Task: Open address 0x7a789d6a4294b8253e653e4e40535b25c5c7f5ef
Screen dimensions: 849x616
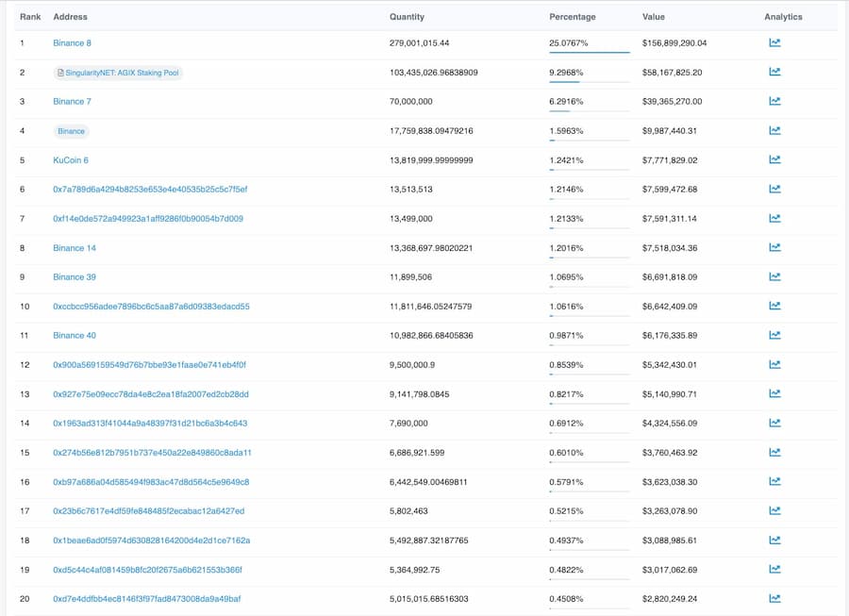Action: 150,190
